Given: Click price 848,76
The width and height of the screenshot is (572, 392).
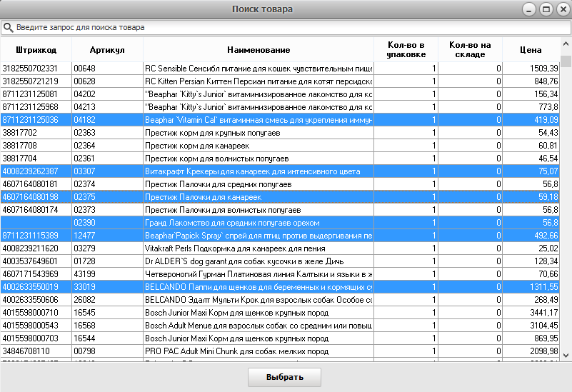Looking at the screenshot, I should pos(546,81).
